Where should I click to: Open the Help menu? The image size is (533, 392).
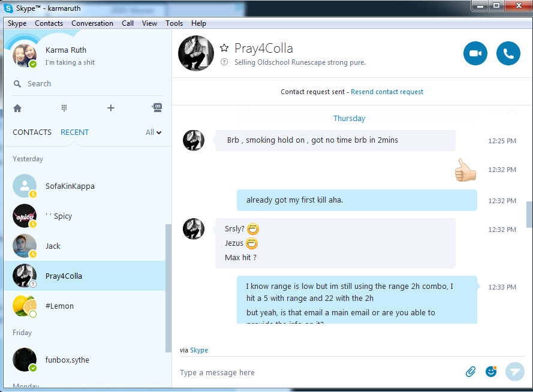198,23
